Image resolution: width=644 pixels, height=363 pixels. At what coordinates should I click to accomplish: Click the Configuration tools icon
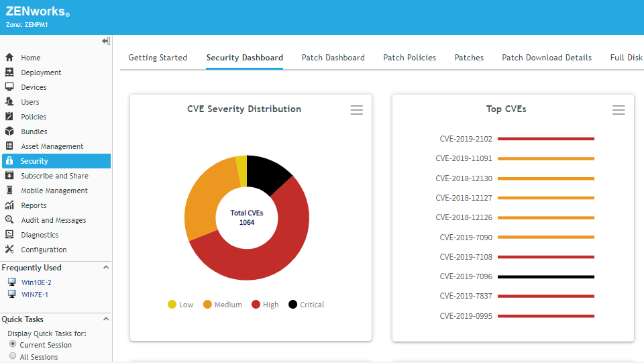pos(9,249)
